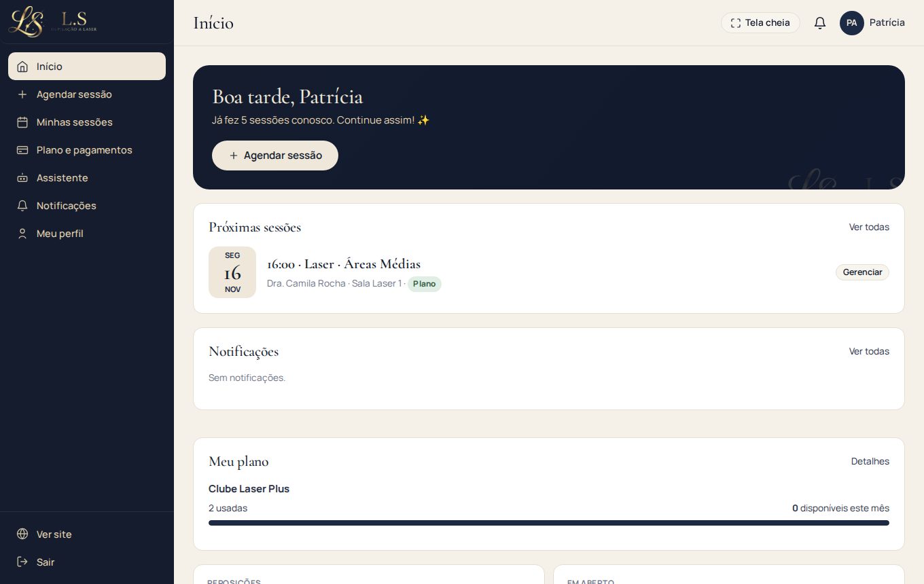Click the Agendar sessão button in banner
Image resolution: width=924 pixels, height=584 pixels.
pyautogui.click(x=275, y=156)
